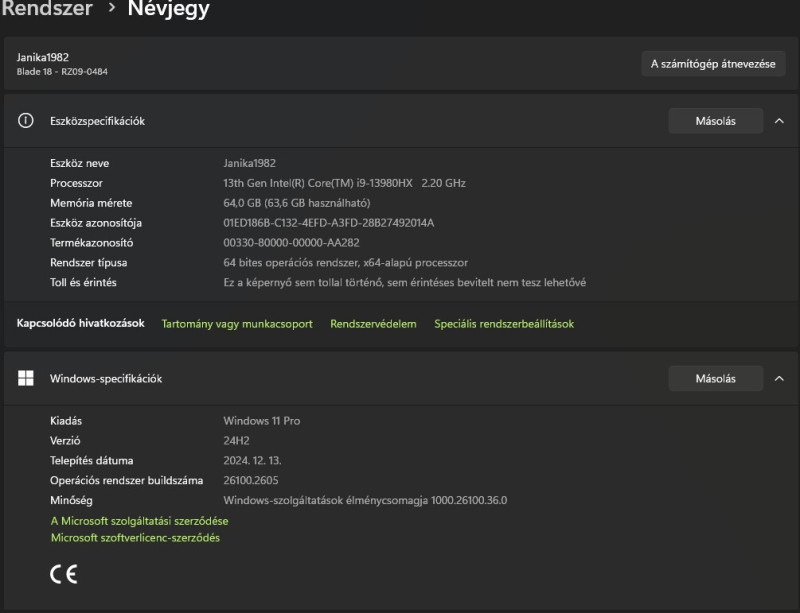Open Microsoft szoftverlicenc-szerződés link
The width and height of the screenshot is (800, 613).
(x=135, y=537)
